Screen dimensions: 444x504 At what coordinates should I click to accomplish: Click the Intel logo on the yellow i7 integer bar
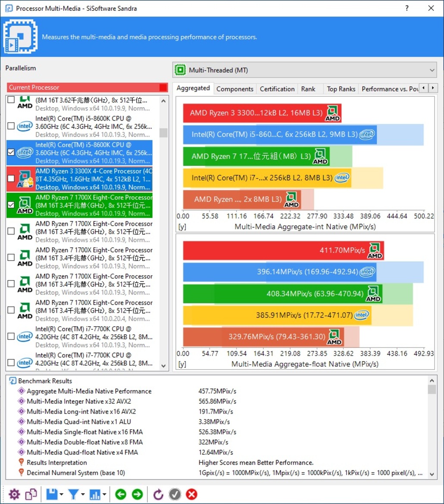[341, 178]
